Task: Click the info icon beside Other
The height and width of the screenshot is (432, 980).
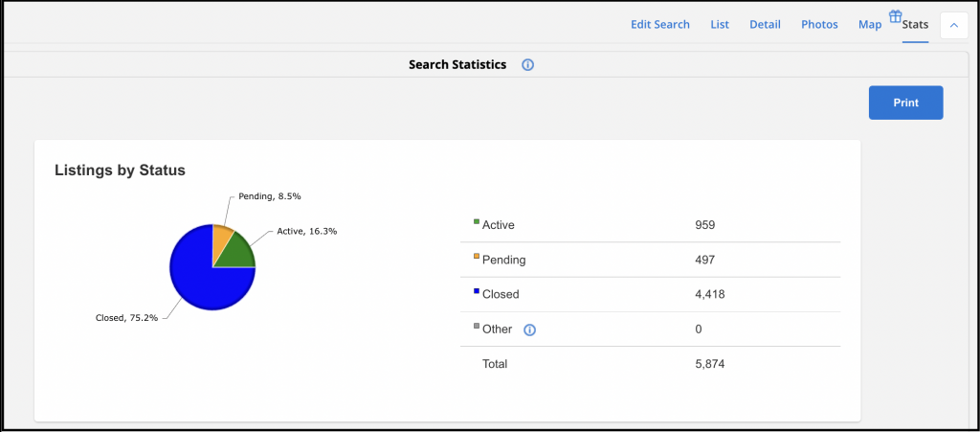Action: pos(529,330)
